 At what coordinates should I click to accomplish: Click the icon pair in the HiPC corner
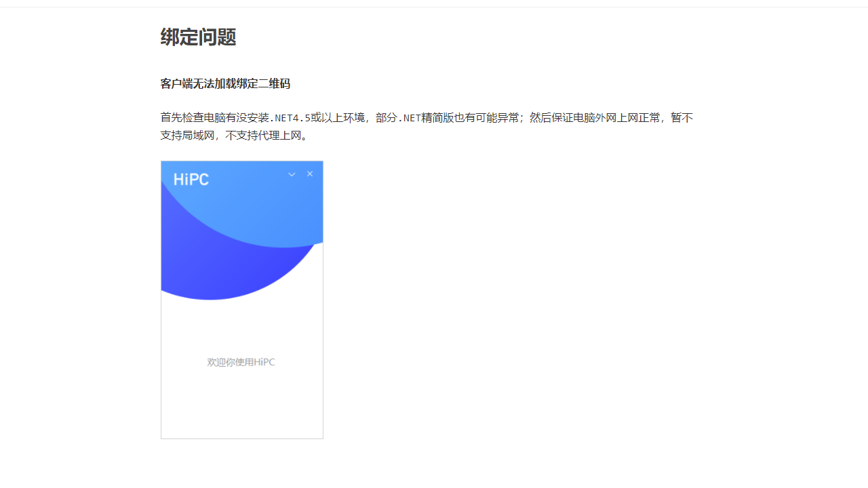click(300, 174)
